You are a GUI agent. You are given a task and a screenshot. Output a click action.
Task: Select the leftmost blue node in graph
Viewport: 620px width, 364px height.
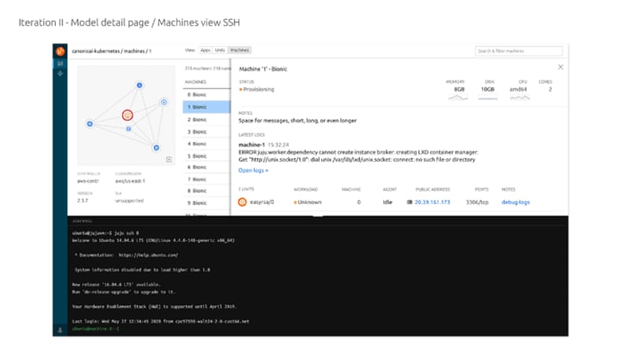(90, 124)
